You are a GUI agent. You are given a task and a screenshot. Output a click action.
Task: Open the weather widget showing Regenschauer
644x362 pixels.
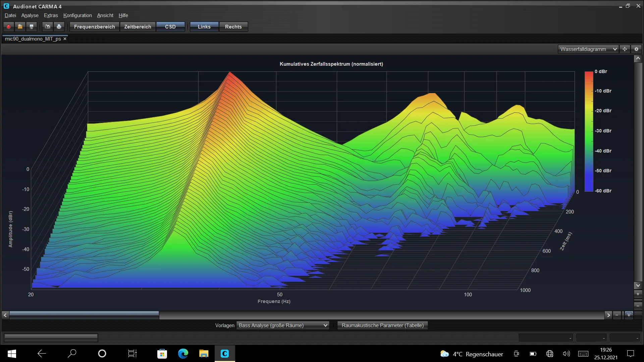(x=472, y=354)
